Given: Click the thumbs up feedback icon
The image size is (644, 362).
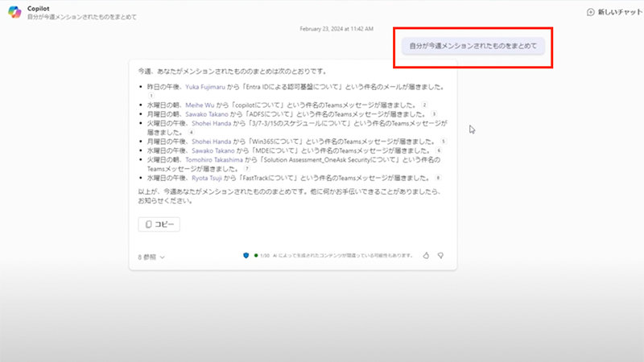Looking at the screenshot, I should point(426,255).
